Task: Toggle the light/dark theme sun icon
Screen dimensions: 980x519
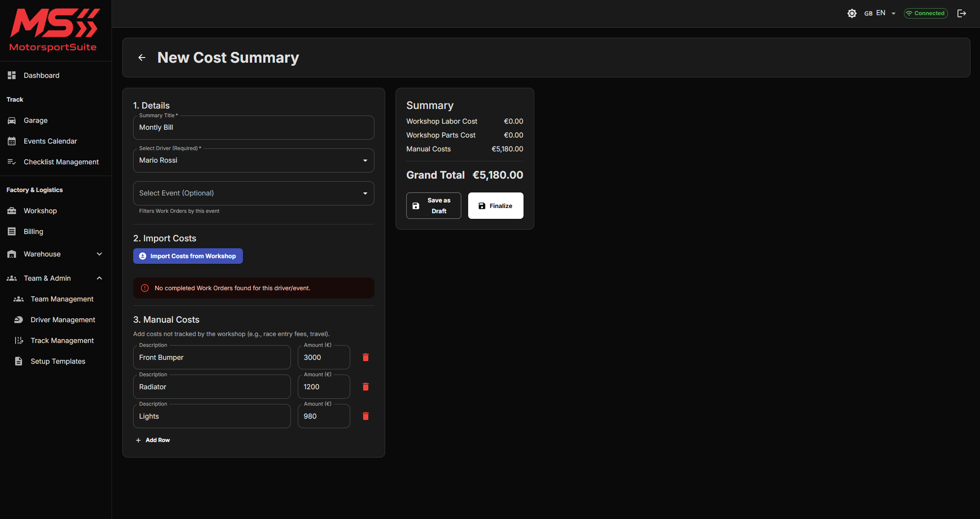Action: click(852, 13)
